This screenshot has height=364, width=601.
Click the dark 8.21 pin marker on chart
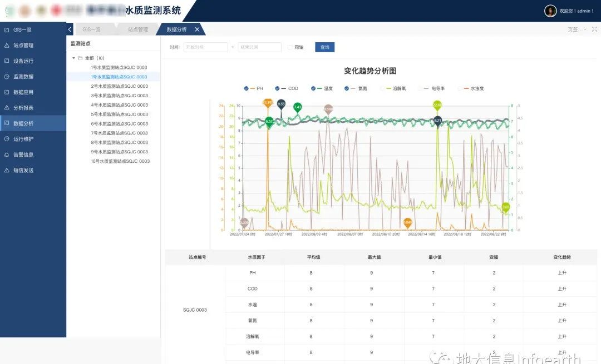click(437, 121)
